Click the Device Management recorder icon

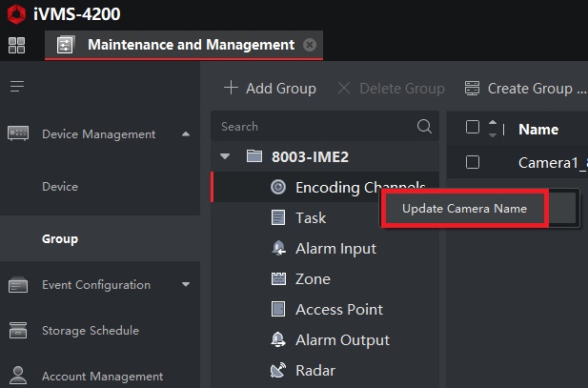pos(18,133)
